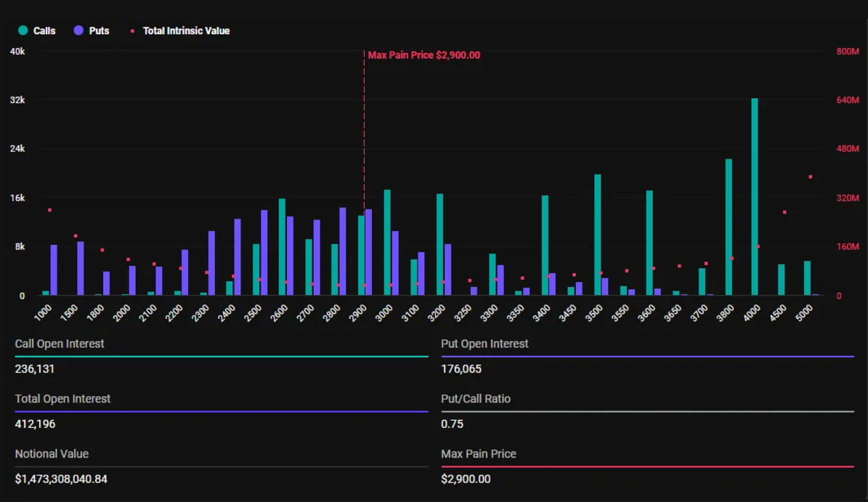Screen dimensions: 868x502
Task: Click the total open interest value 412,196
Action: click(35, 424)
